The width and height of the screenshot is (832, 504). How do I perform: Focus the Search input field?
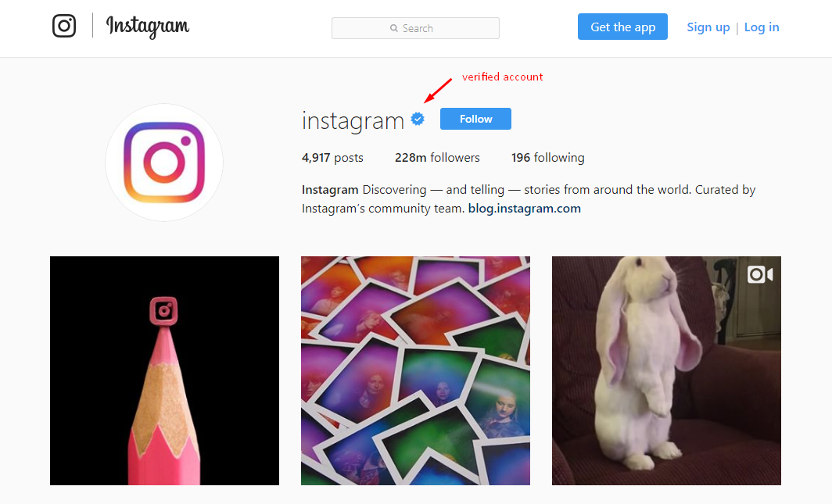click(415, 28)
